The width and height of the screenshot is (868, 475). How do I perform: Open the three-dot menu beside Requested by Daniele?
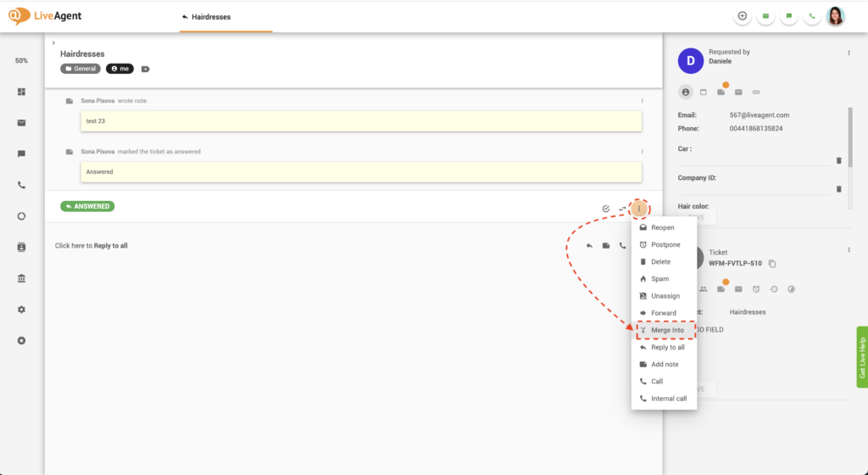(849, 53)
